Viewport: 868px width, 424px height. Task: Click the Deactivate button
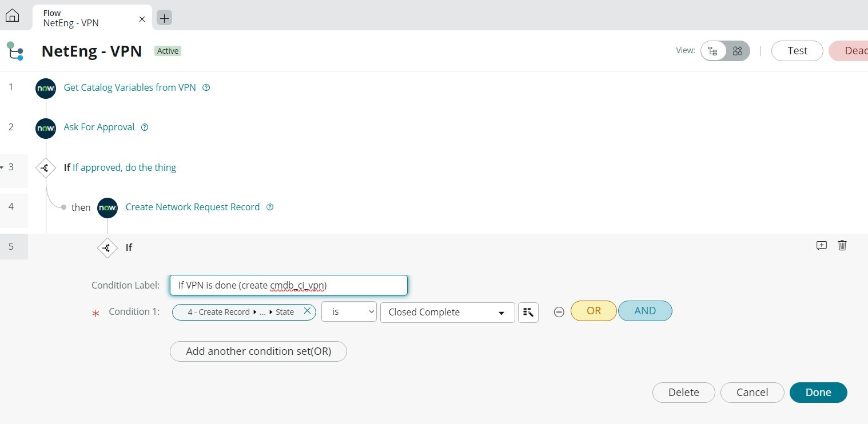(x=849, y=51)
